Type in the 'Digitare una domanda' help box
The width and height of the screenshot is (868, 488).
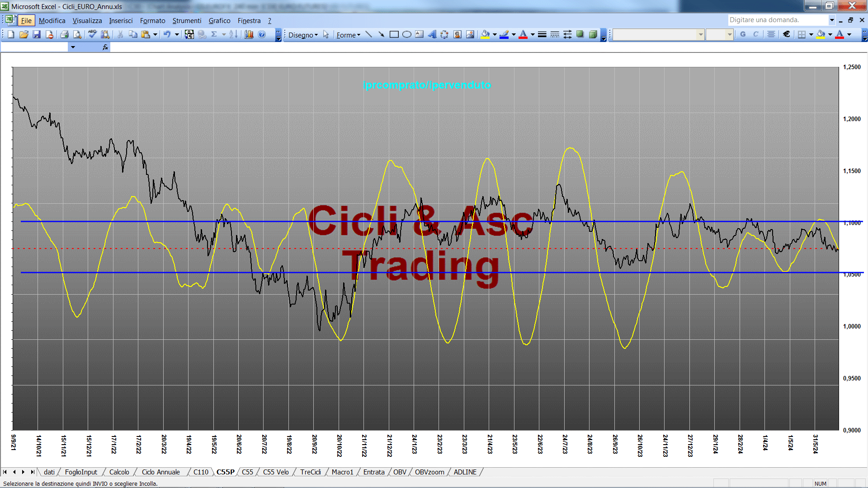point(778,20)
